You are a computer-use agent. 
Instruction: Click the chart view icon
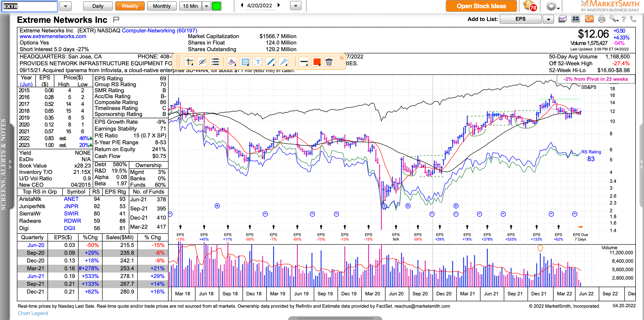point(562,19)
